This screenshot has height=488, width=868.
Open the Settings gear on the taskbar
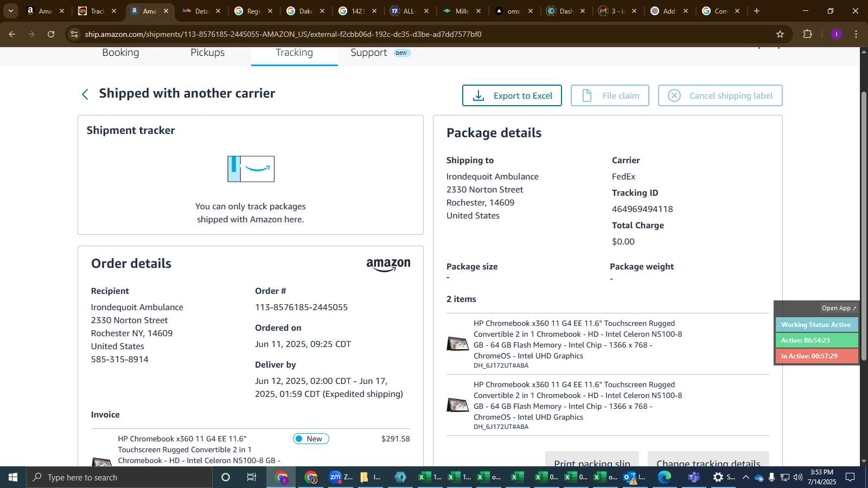click(x=724, y=477)
